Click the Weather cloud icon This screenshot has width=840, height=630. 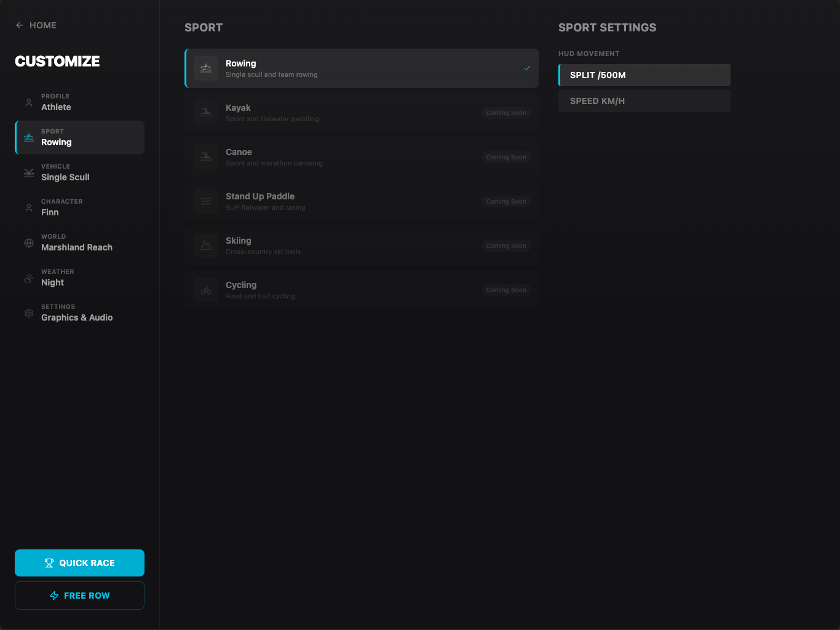(29, 278)
